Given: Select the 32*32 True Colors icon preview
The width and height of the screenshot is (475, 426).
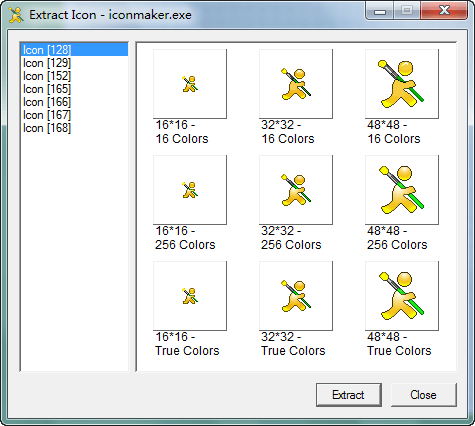Looking at the screenshot, I should coord(296,296).
